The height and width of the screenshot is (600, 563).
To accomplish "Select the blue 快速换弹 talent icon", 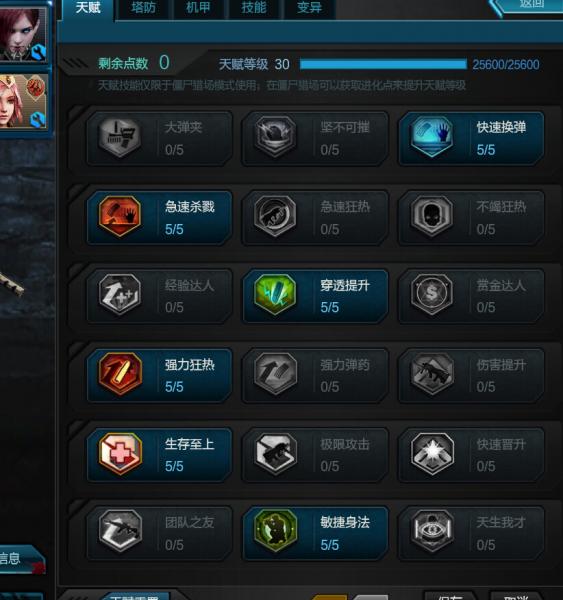I will coord(432,137).
